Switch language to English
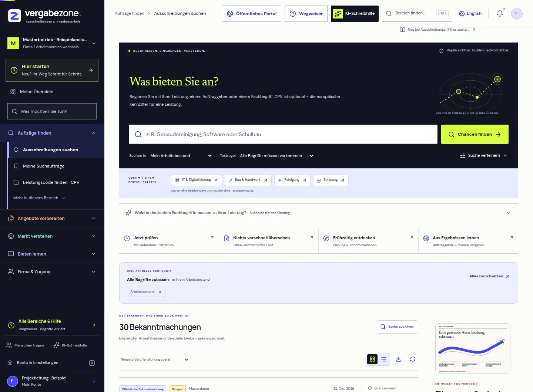533x392 pixels. click(470, 14)
